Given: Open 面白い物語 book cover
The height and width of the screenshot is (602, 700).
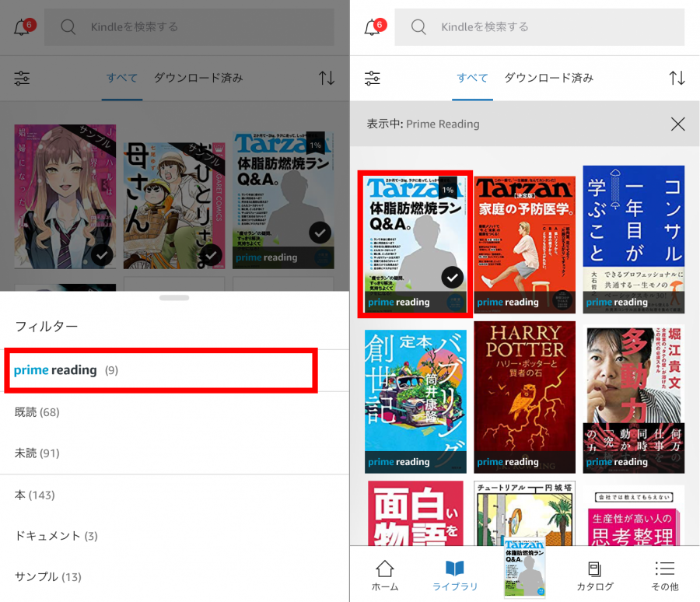Looking at the screenshot, I should click(415, 513).
